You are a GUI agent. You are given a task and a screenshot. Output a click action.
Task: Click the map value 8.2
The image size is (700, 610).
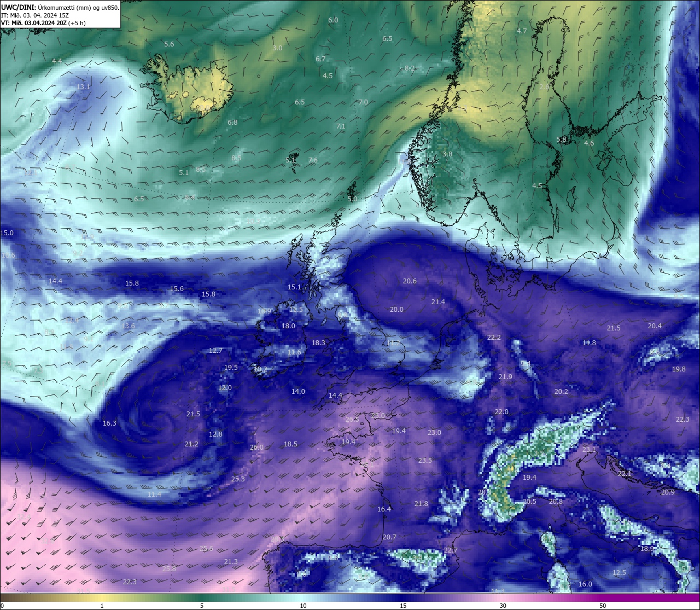410,68
